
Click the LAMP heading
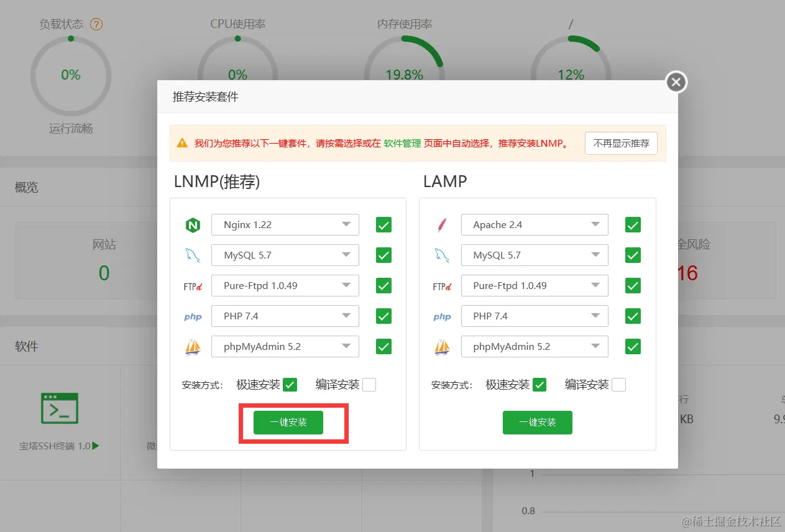pos(445,181)
